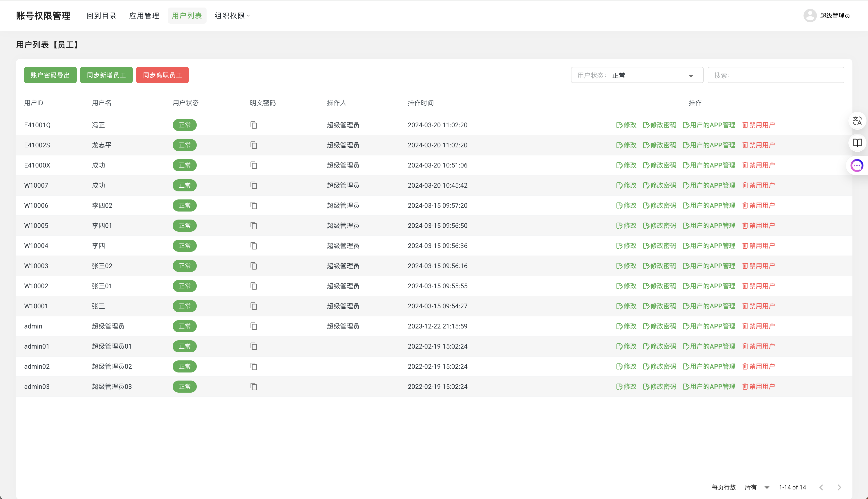Copy plaintext password for user E41000X
The height and width of the screenshot is (499, 868).
[254, 165]
